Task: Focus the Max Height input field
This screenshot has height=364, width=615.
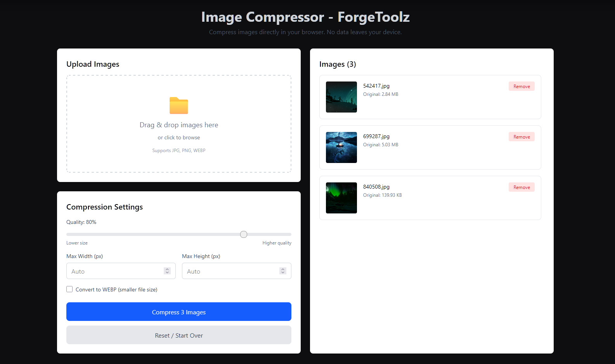Action: coord(237,271)
